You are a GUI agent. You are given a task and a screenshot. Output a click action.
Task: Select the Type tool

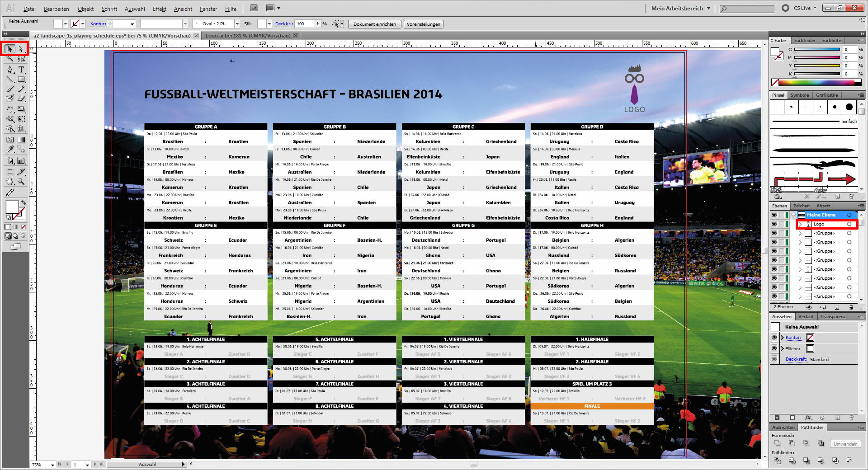click(21, 70)
